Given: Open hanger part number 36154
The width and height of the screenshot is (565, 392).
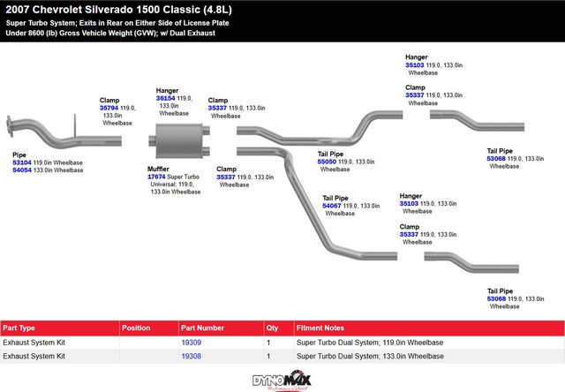Looking at the screenshot, I should click(165, 99).
